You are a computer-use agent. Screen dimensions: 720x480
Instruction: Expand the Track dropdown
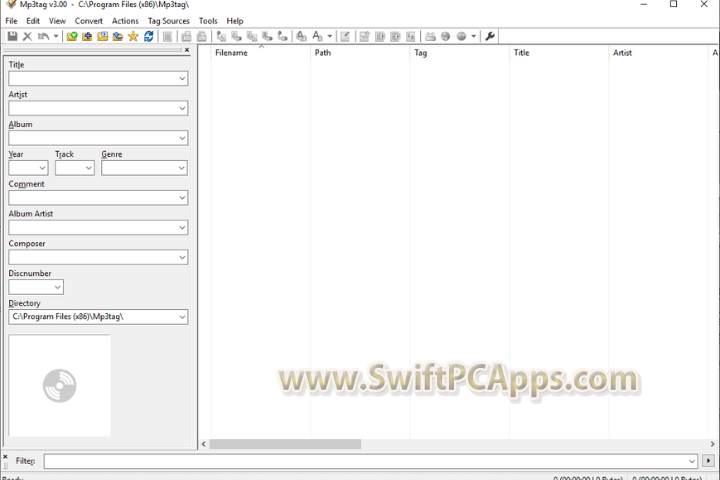pyautogui.click(x=89, y=168)
